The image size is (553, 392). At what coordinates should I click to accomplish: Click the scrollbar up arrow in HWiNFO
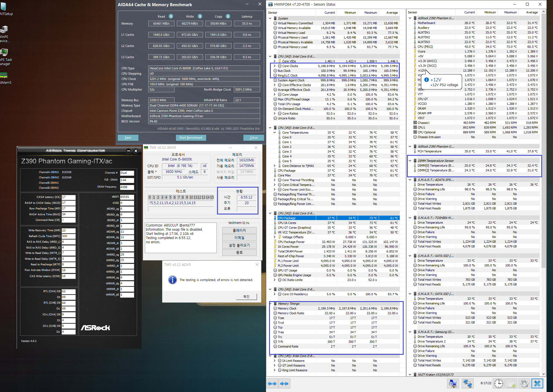(544, 11)
